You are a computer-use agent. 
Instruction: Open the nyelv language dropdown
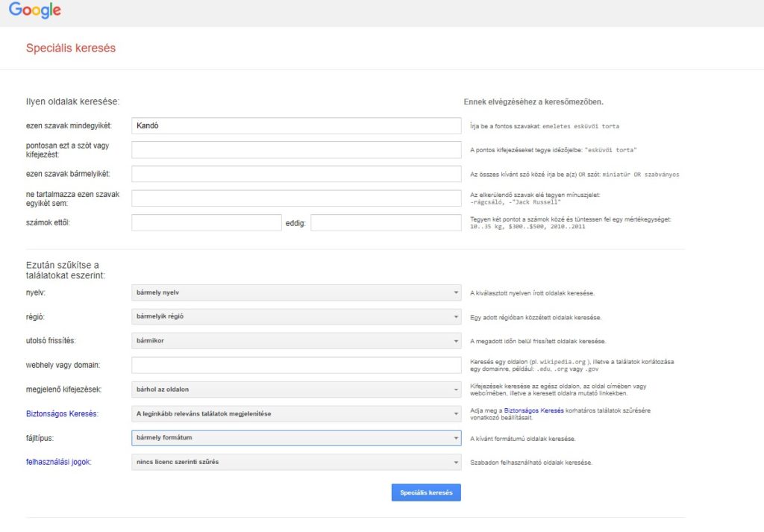coord(296,292)
